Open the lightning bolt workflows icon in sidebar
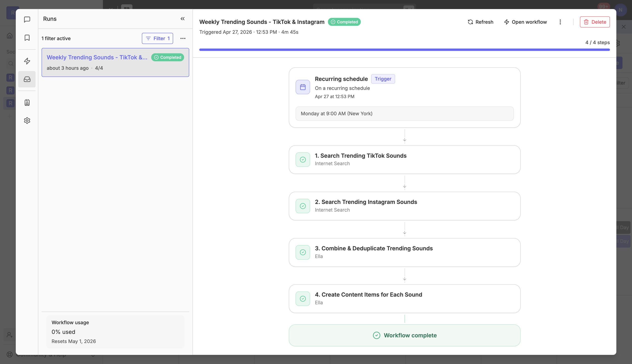 (27, 61)
